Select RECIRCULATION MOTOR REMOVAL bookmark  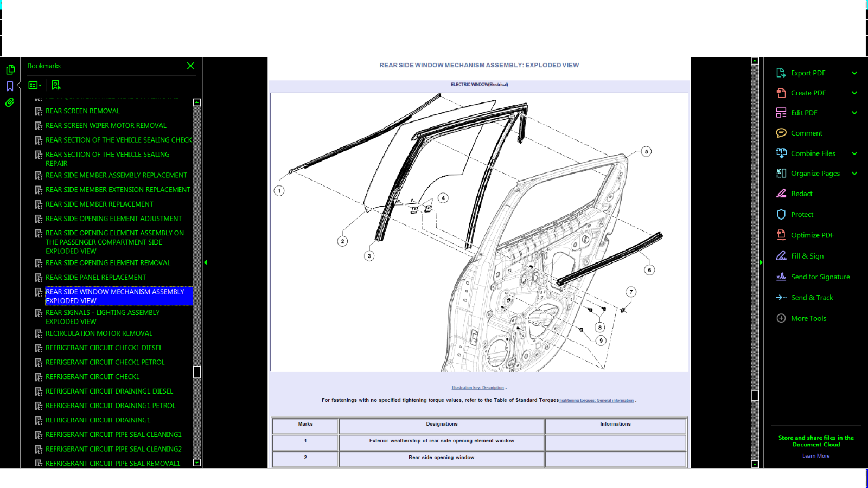pos(99,333)
